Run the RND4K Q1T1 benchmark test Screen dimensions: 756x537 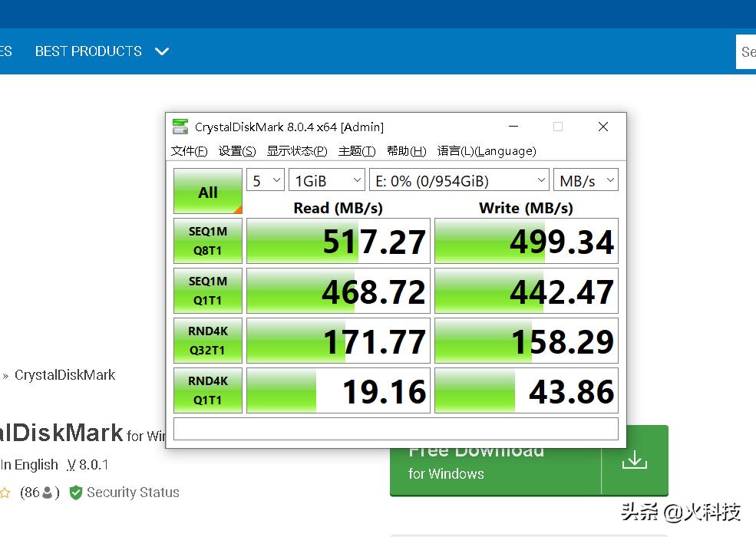click(x=207, y=390)
